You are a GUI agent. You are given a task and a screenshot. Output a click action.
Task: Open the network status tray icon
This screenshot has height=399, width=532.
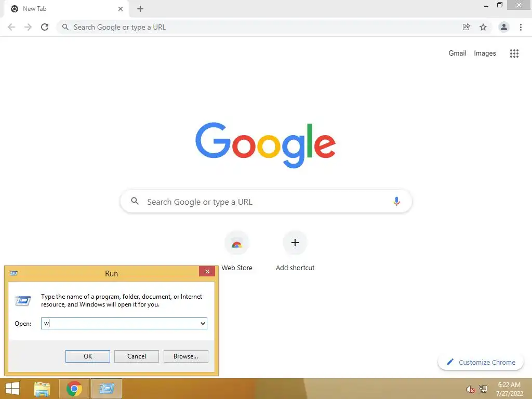point(483,389)
